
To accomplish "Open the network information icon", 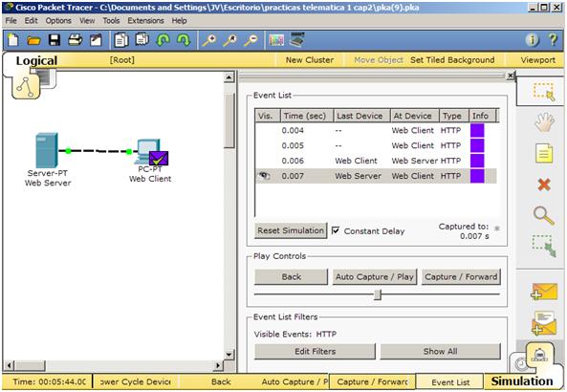I will [x=532, y=40].
